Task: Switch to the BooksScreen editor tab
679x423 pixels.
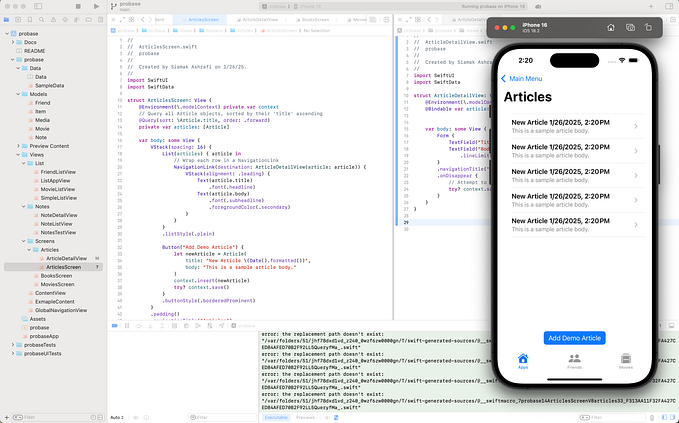Action: (x=312, y=19)
